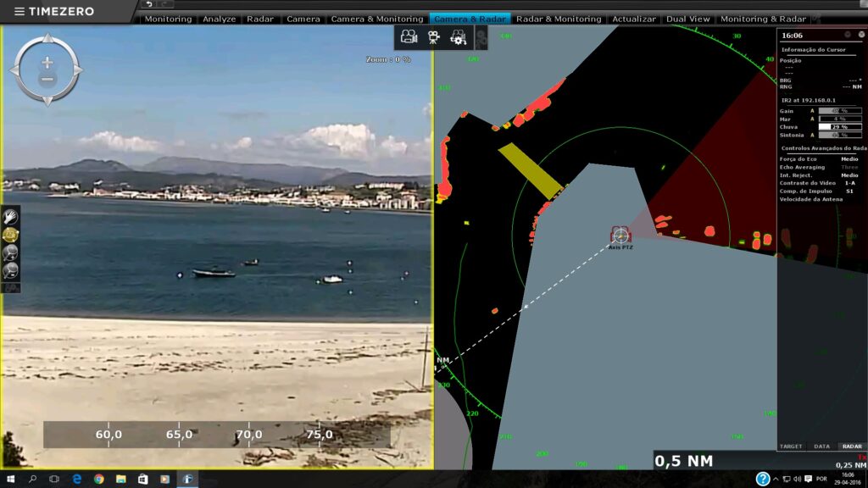Screen dimensions: 868x488
Task: Open the Actualizar tab
Action: click(x=634, y=19)
